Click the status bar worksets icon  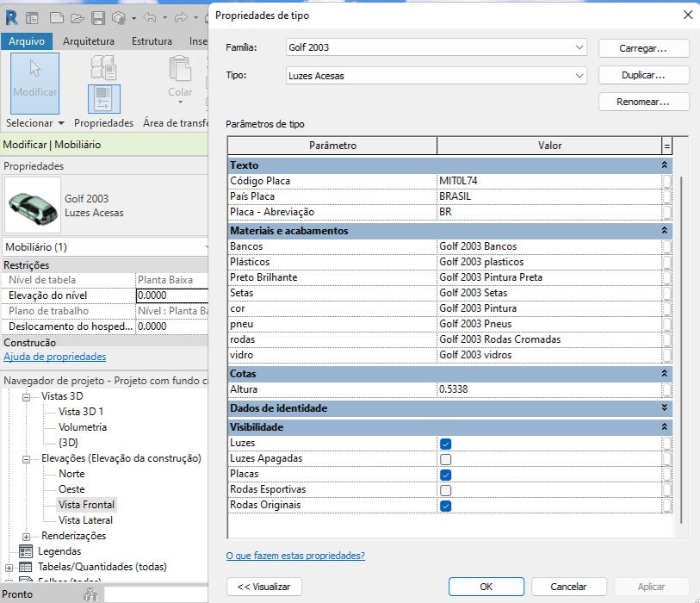pyautogui.click(x=90, y=594)
